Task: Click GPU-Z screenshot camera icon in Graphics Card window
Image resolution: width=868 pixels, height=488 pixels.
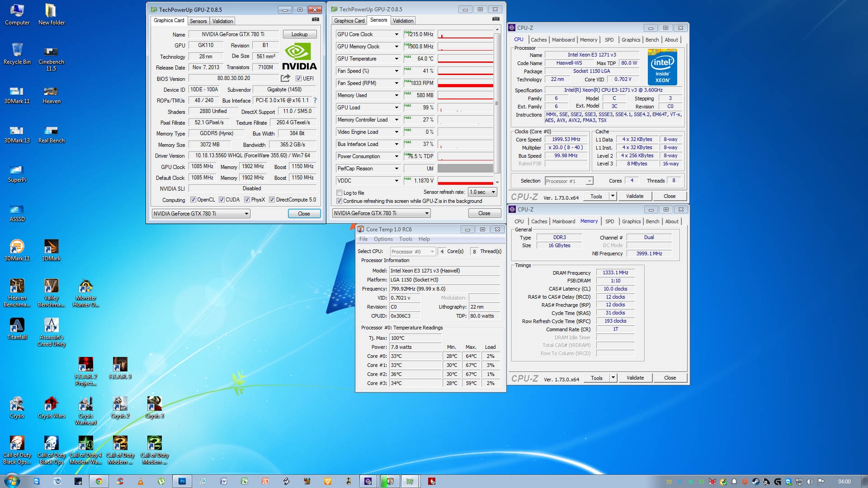Action: 316,19
